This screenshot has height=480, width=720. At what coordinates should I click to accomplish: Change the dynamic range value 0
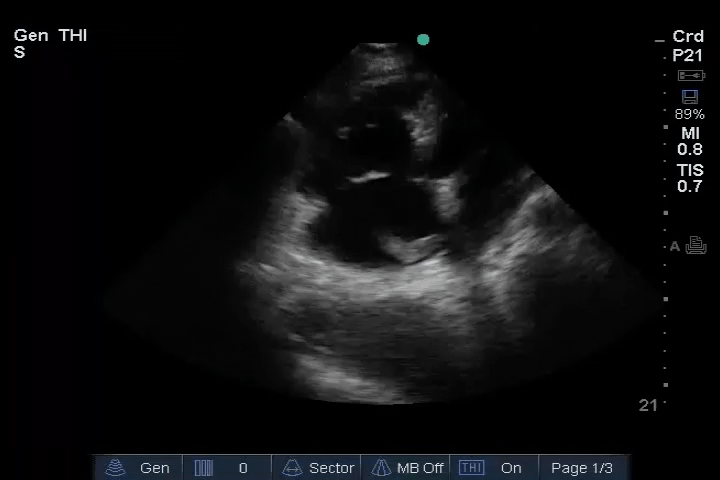pyautogui.click(x=243, y=468)
